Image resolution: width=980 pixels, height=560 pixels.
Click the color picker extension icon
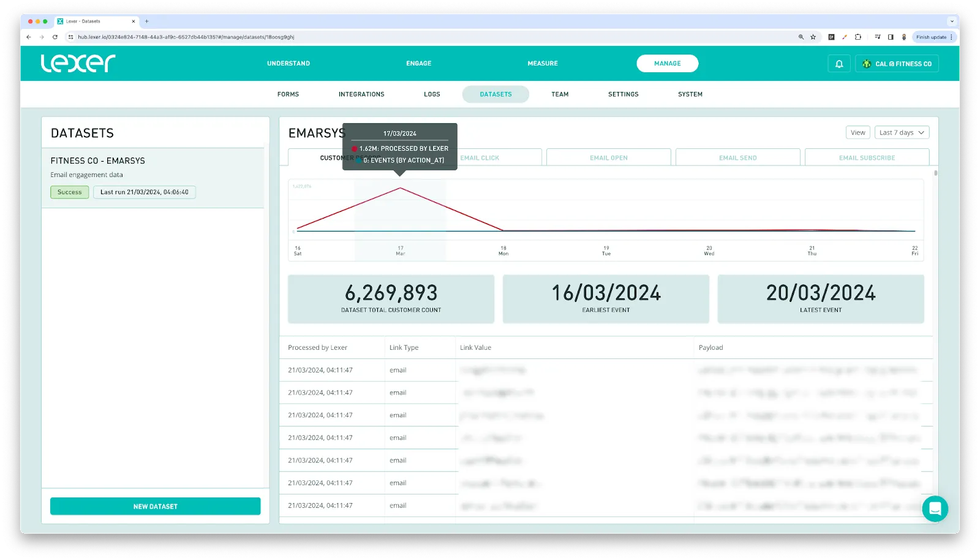click(845, 37)
